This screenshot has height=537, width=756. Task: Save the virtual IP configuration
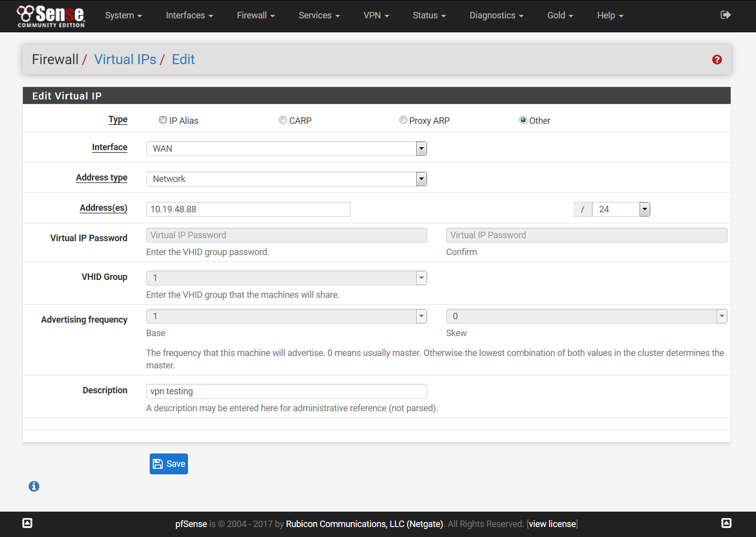coord(169,463)
